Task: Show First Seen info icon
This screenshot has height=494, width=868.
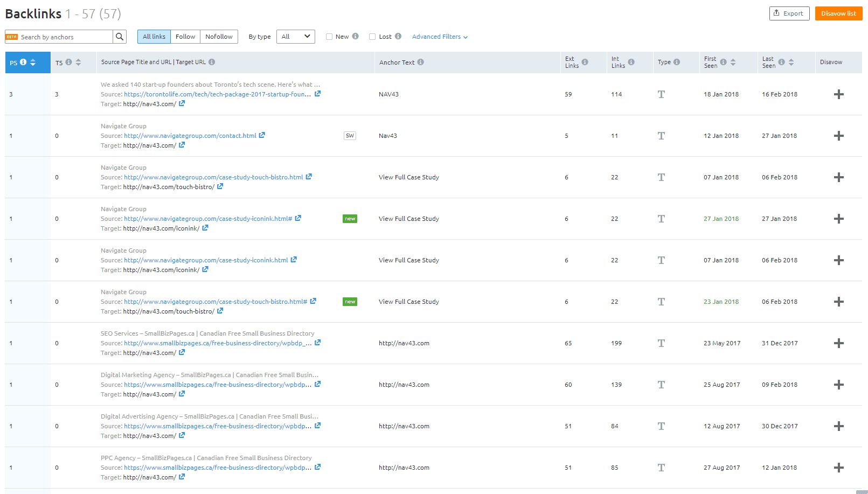Action: tap(723, 62)
